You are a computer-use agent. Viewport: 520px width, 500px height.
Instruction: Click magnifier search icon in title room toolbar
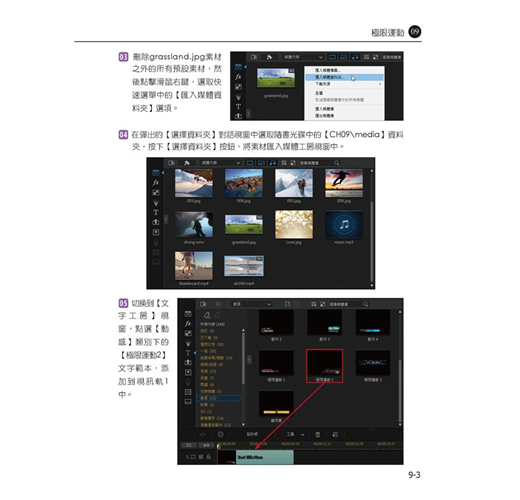366,304
